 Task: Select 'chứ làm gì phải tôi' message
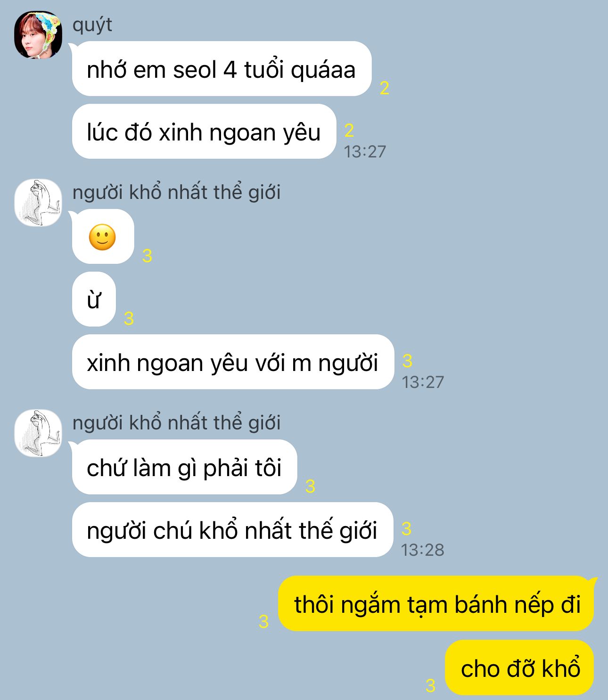tap(184, 467)
